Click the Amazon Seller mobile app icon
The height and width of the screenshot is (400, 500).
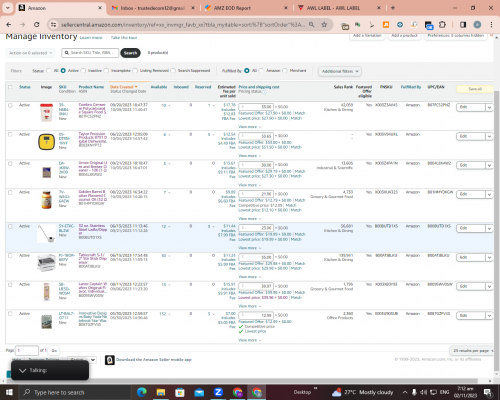[x=110, y=360]
